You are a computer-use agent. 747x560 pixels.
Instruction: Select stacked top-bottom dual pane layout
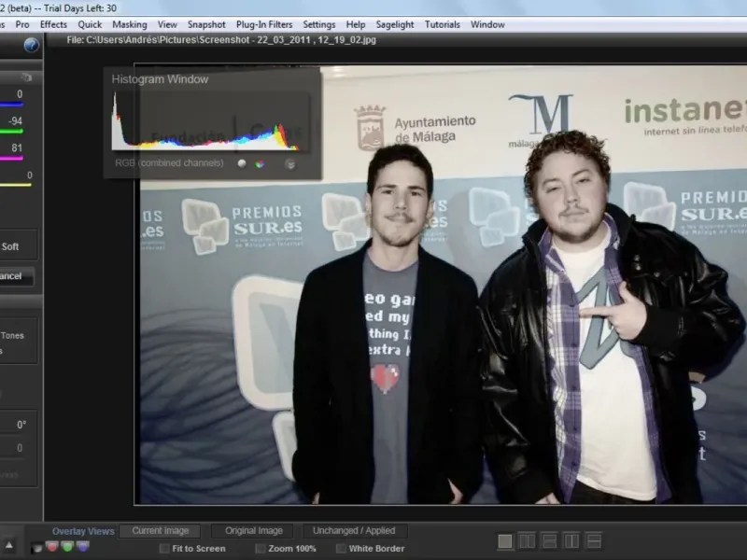(x=549, y=541)
